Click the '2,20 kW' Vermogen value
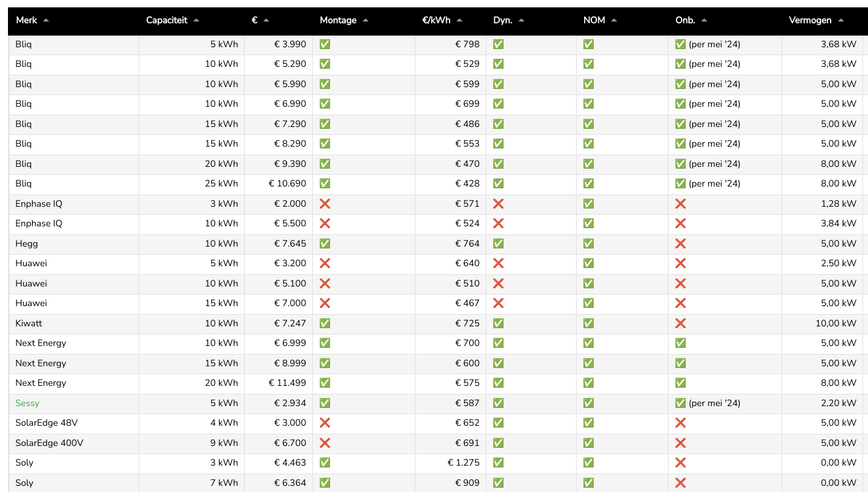The width and height of the screenshot is (868, 492). click(839, 403)
